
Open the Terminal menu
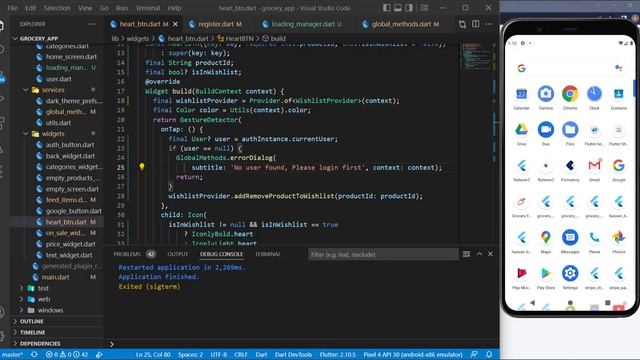(147, 8)
